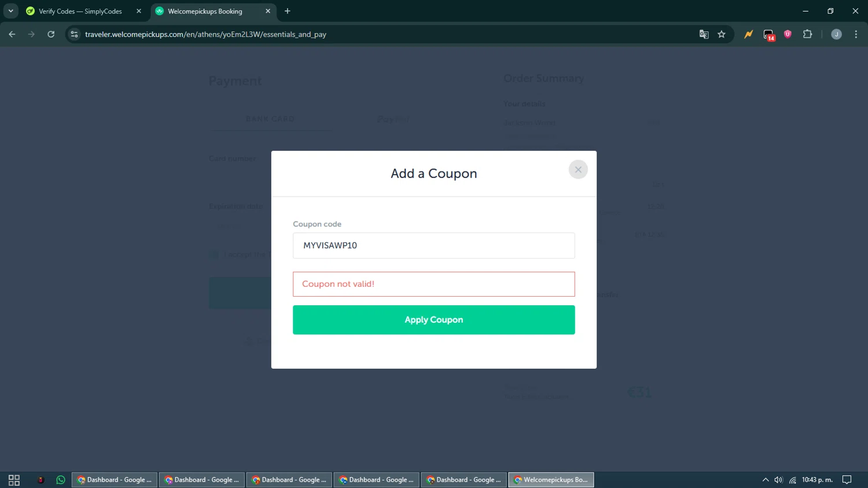Open the Extensions puzzle menu
This screenshot has height=488, width=868.
point(807,34)
